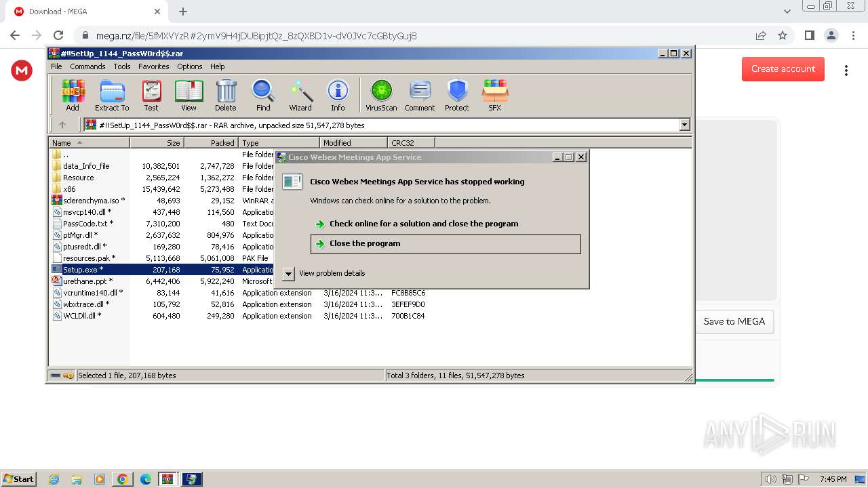Sort by Name column header
868x488 pixels.
[90, 142]
